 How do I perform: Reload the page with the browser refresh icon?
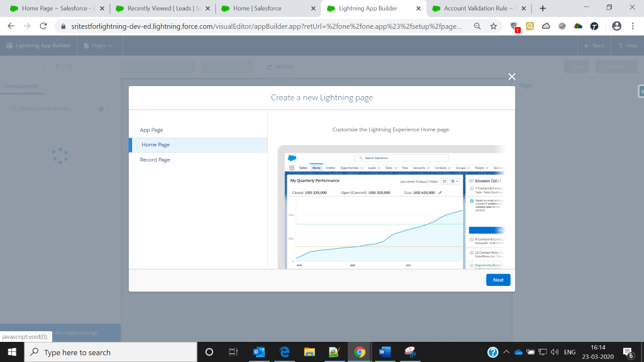(x=43, y=26)
